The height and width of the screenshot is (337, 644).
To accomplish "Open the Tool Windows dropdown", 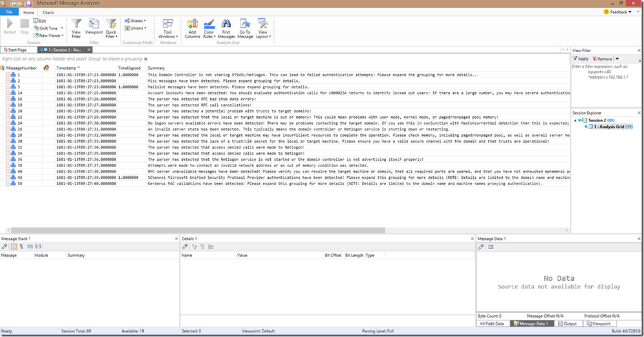I will click(x=168, y=28).
